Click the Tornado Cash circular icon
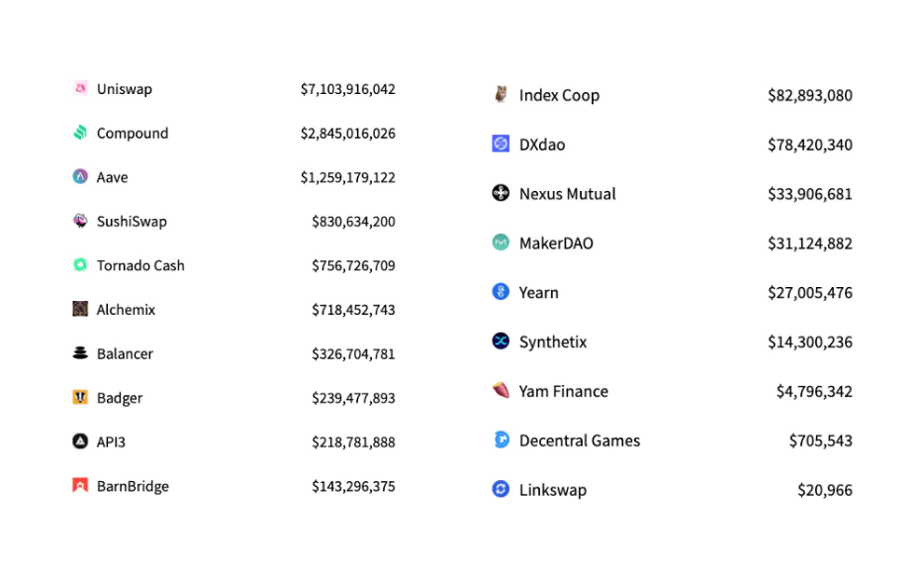Viewport: 924px width, 586px height. click(80, 265)
